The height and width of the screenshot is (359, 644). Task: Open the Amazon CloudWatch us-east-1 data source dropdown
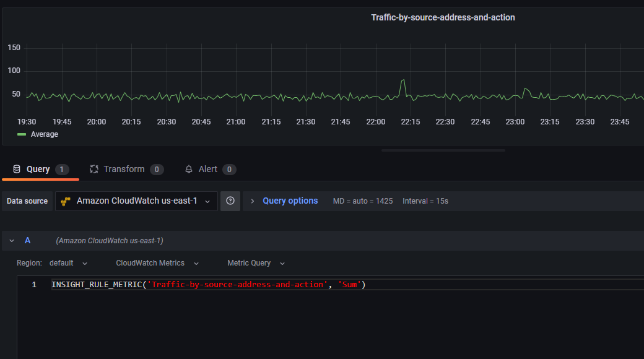point(136,201)
